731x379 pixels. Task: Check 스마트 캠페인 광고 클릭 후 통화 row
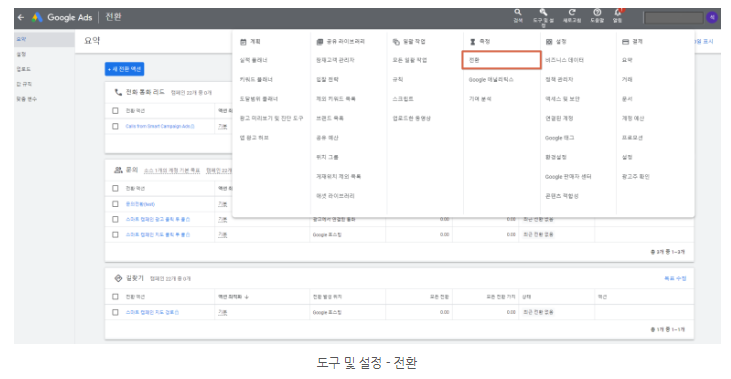tap(115, 220)
